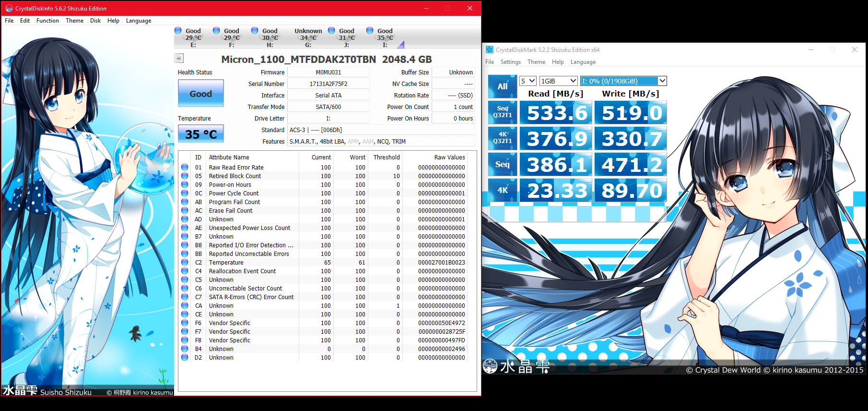868x411 pixels.
Task: Click status orb of Raw Read Error Rate
Action: pyautogui.click(x=185, y=167)
